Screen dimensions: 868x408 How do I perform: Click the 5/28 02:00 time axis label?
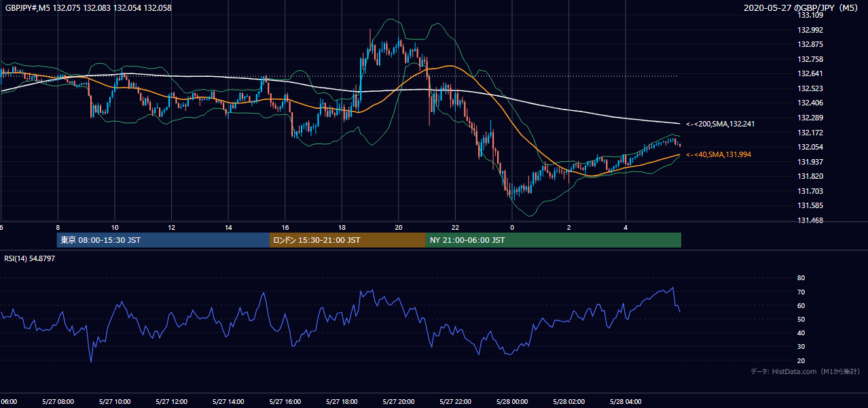(x=569, y=402)
